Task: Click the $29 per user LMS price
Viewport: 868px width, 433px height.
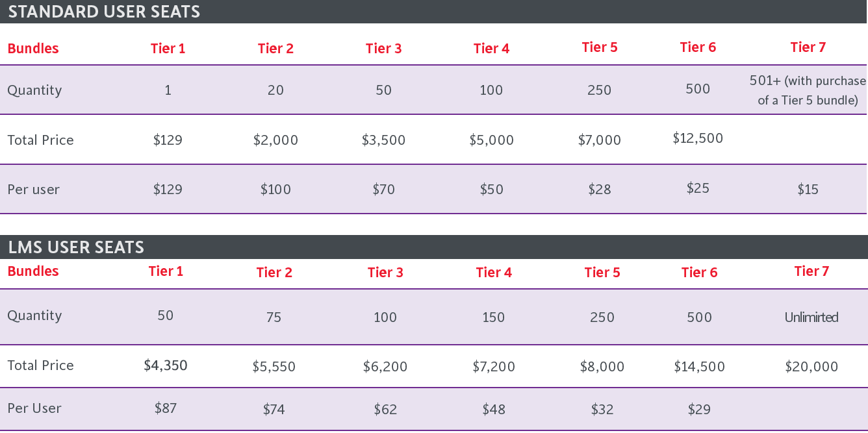Action: click(699, 410)
